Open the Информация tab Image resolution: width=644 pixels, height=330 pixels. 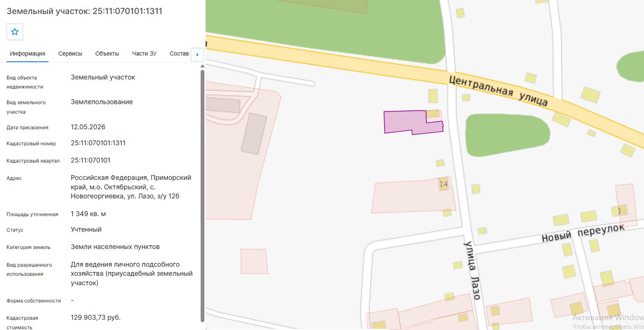pyautogui.click(x=27, y=54)
